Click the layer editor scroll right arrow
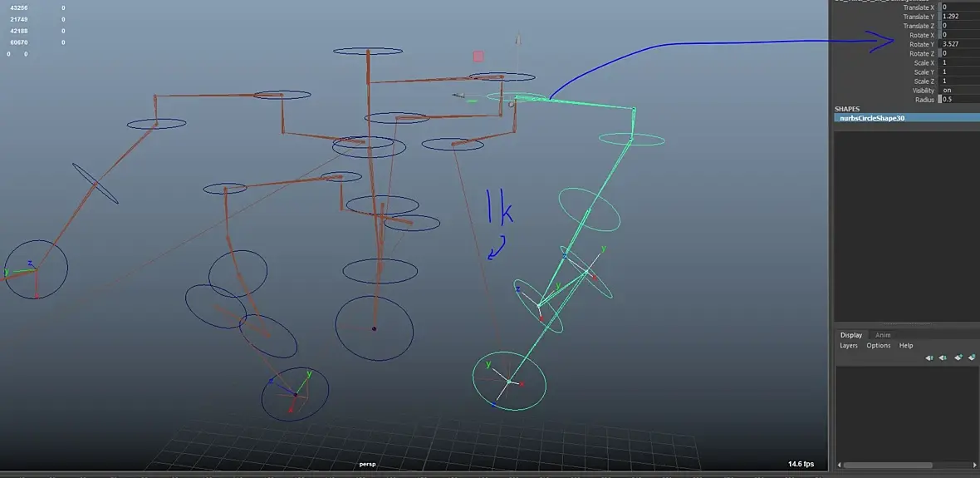 coord(975,465)
